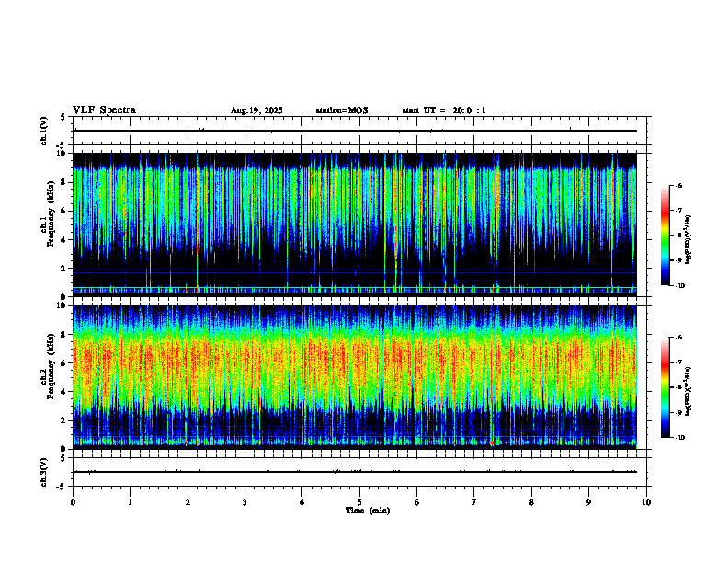Click the "-10" value on the ch.1 color bar
The image size is (728, 563).
pos(680,286)
